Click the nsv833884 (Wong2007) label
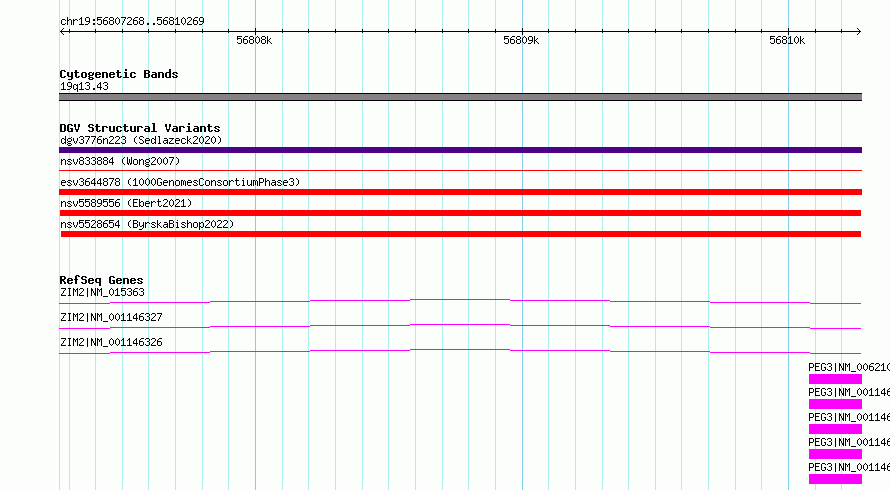The width and height of the screenshot is (890, 490). [x=120, y=161]
